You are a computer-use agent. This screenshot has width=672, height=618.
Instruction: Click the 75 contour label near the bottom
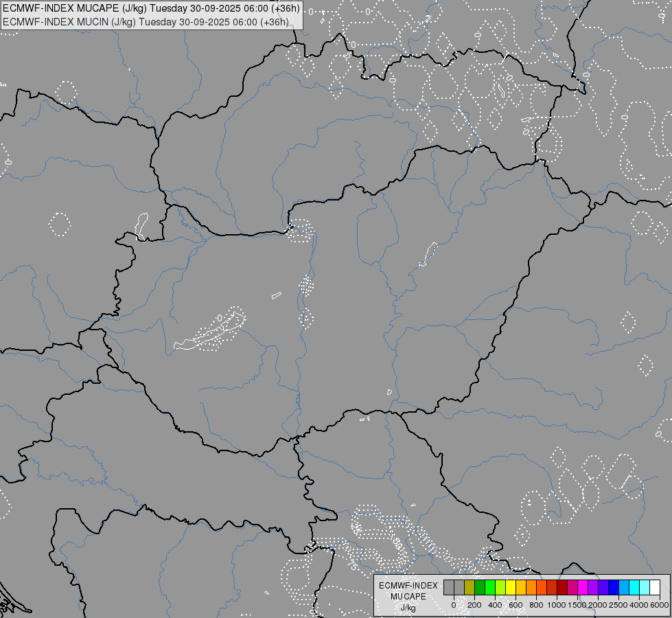[352, 565]
